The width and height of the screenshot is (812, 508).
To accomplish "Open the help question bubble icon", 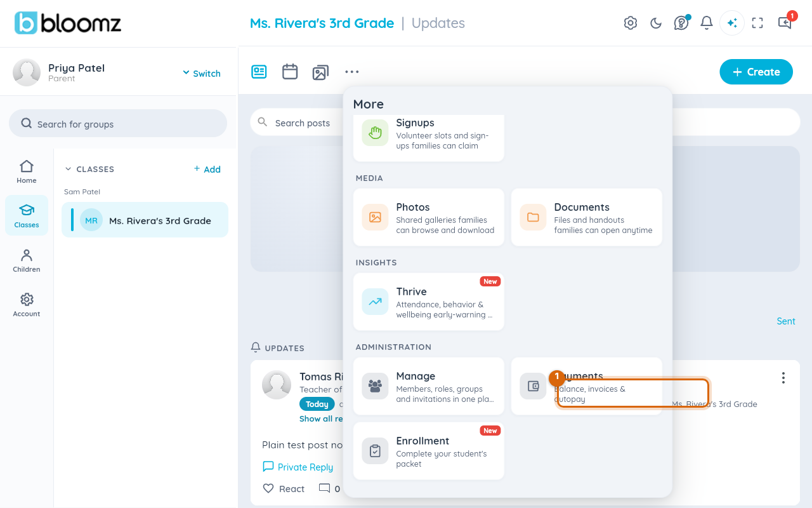I will (x=681, y=23).
